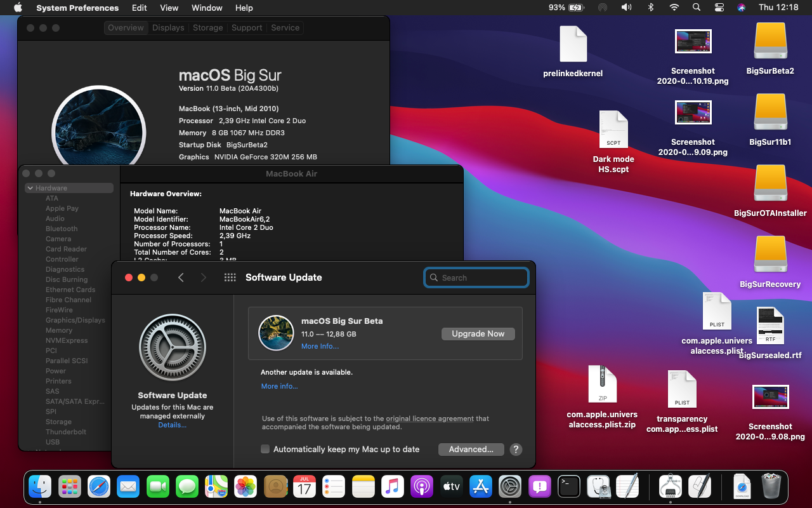The width and height of the screenshot is (812, 508).
Task: Open More Info link under Big Sur Beta
Action: [x=320, y=347]
